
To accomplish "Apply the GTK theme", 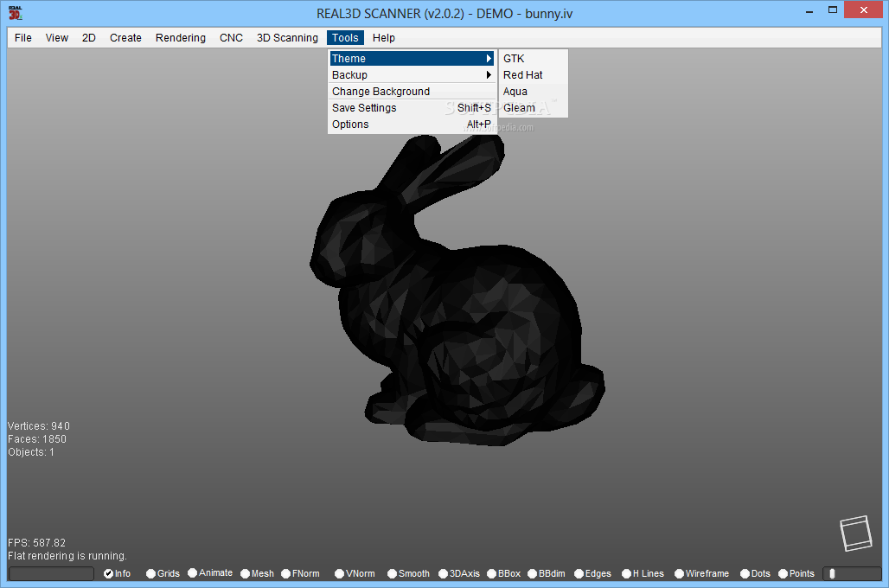I will tap(533, 59).
